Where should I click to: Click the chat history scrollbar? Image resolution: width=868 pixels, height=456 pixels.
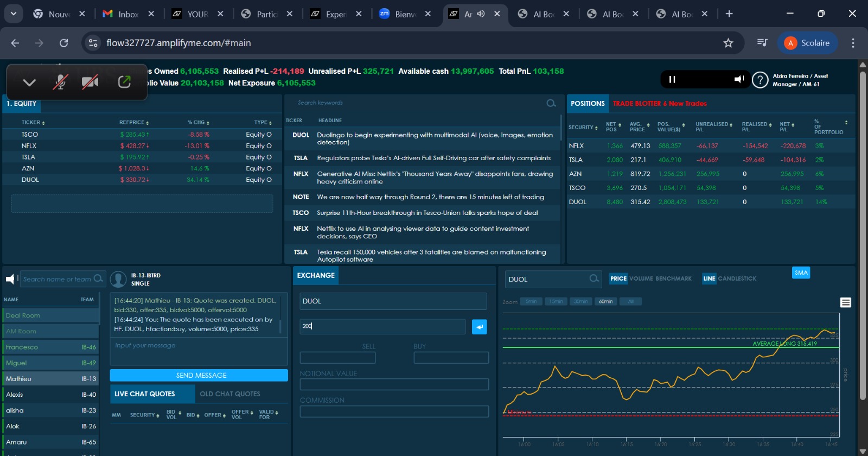pyautogui.click(x=280, y=326)
